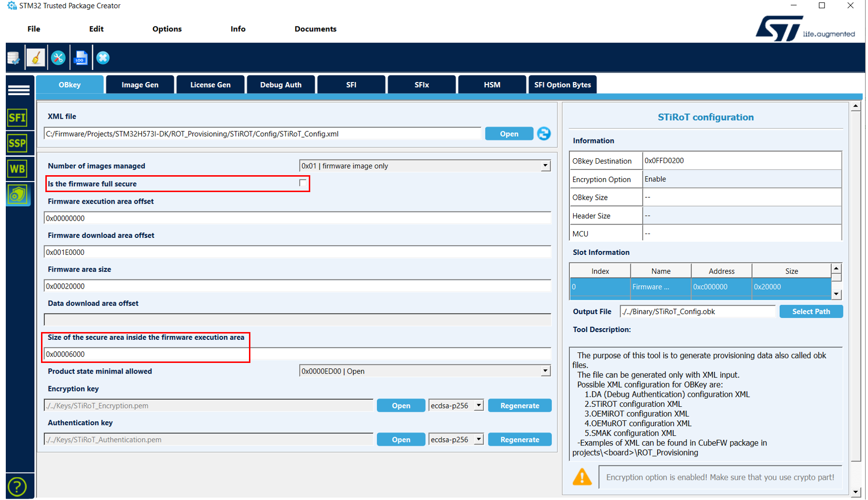The height and width of the screenshot is (500, 868).
Task: Click the right panel scroll up arrow
Action: pos(855,106)
